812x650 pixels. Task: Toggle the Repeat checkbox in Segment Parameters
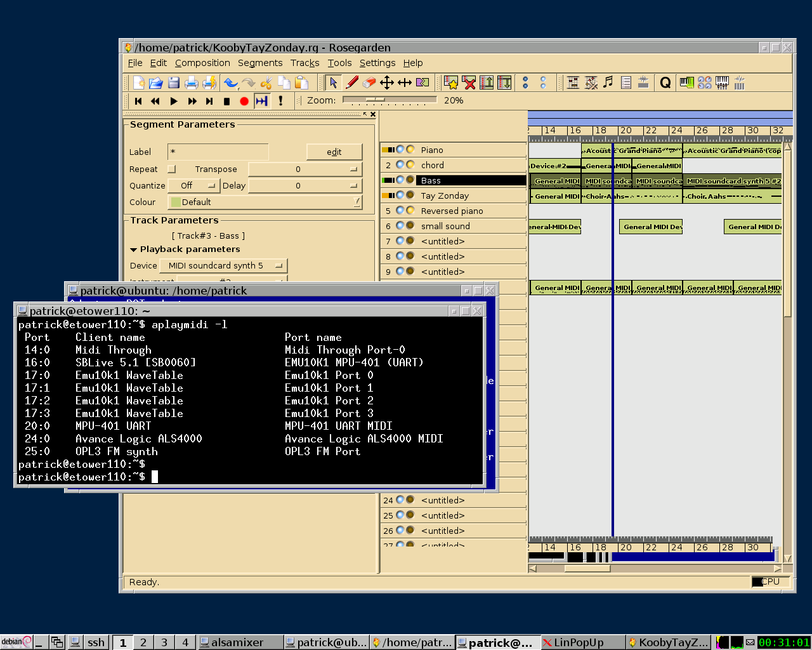pyautogui.click(x=171, y=169)
